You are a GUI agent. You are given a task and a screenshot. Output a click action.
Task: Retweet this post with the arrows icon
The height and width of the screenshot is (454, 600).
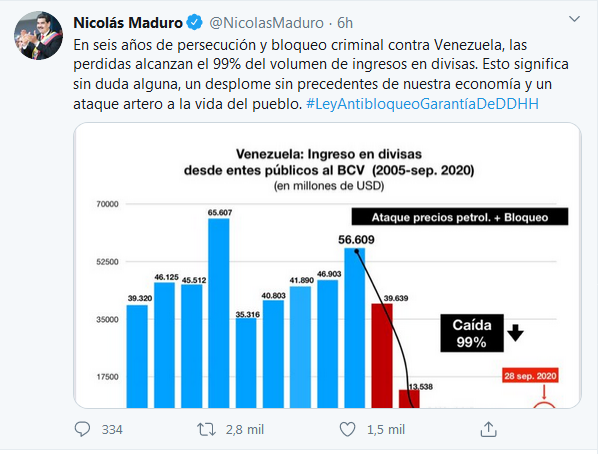click(206, 430)
